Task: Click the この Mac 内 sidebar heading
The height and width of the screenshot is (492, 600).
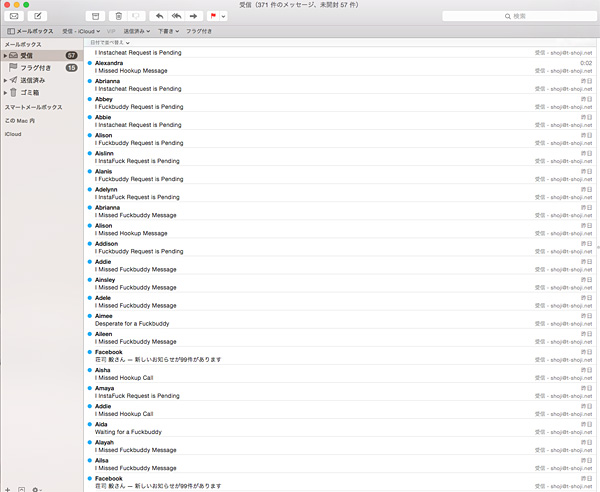Action: click(x=20, y=121)
